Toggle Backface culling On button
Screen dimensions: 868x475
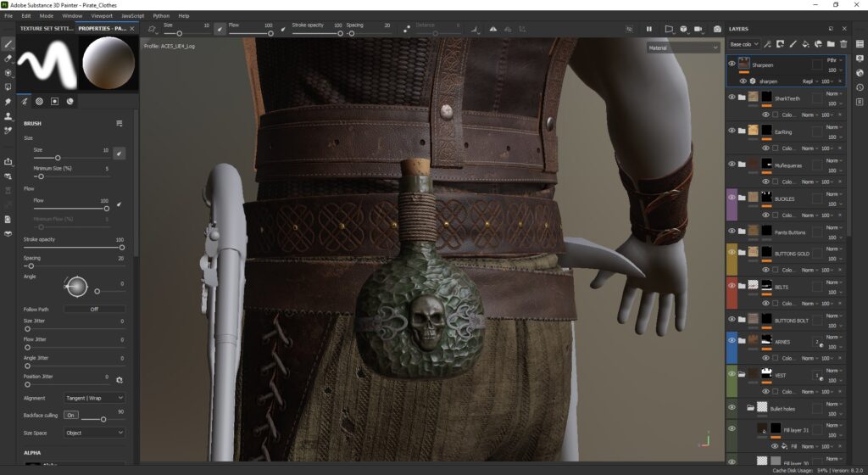71,415
